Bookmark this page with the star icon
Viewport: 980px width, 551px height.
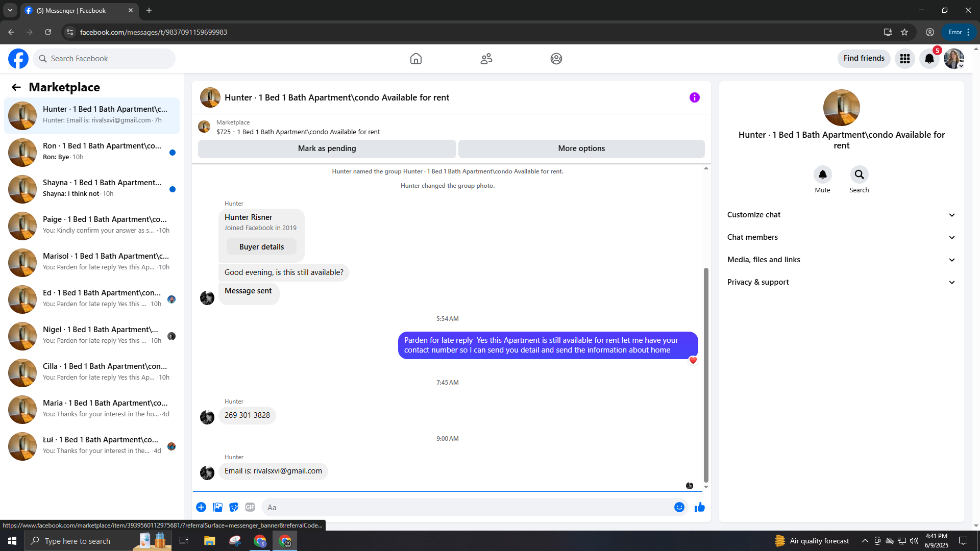click(x=904, y=32)
